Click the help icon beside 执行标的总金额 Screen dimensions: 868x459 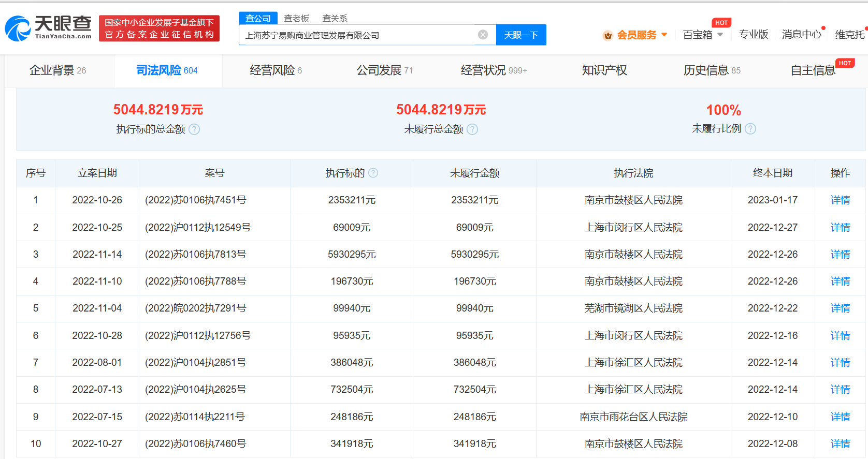point(194,129)
